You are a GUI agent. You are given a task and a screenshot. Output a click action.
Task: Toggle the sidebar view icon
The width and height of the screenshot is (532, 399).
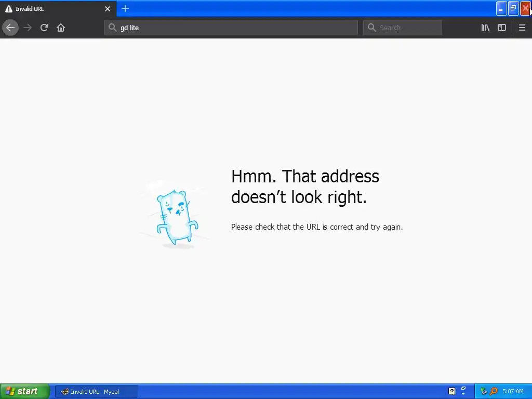click(x=502, y=28)
